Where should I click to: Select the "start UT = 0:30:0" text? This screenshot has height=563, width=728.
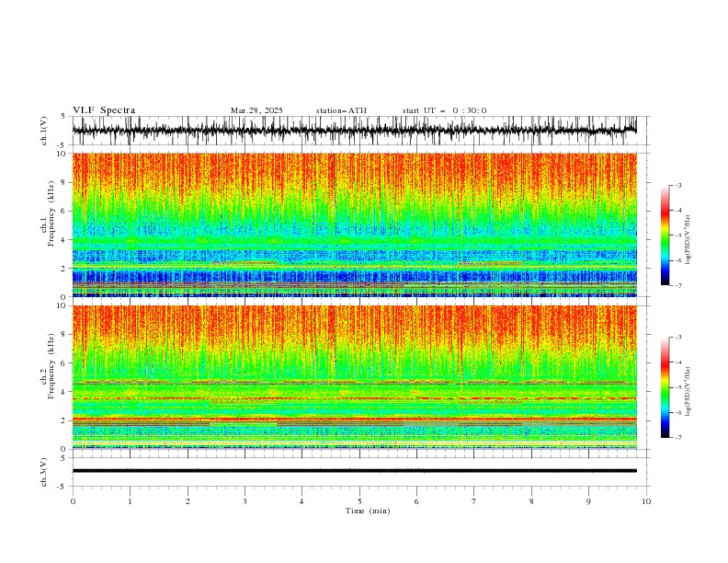coord(444,110)
